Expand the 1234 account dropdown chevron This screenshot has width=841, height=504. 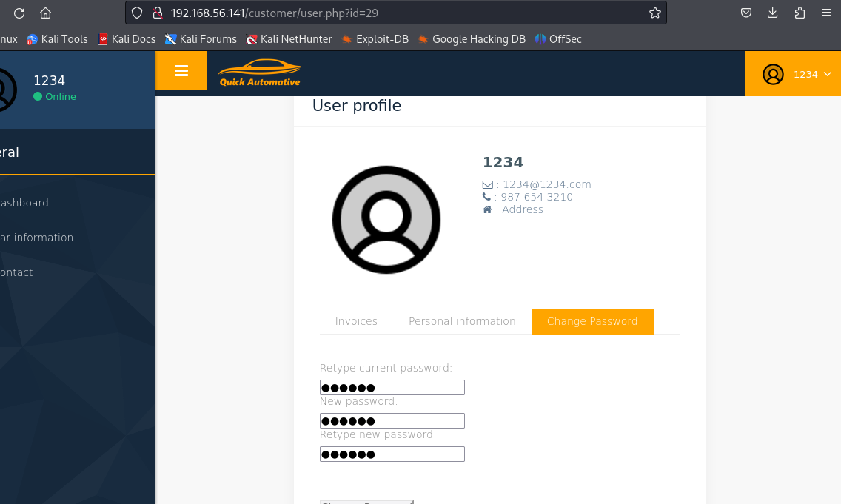[x=828, y=74]
